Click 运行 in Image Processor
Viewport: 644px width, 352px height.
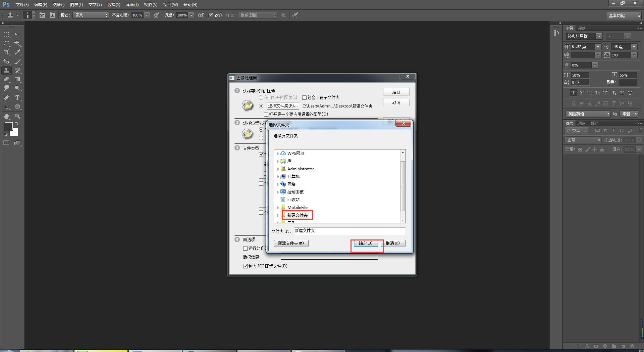coord(396,92)
